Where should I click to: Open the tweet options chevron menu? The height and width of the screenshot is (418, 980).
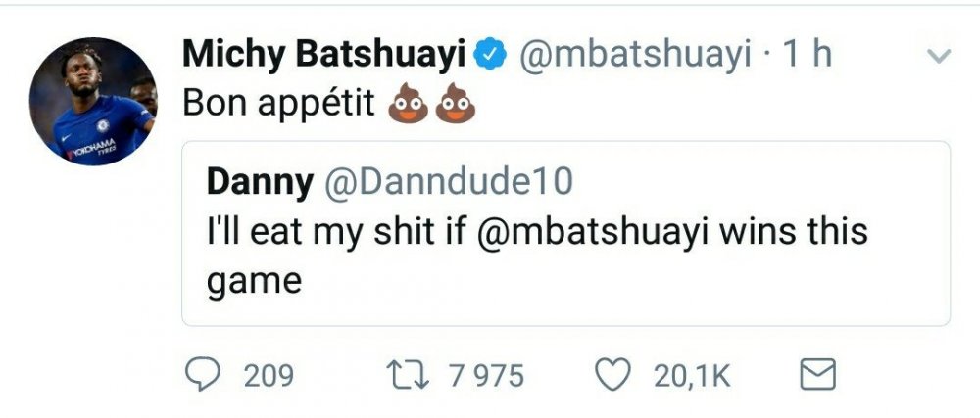(938, 56)
